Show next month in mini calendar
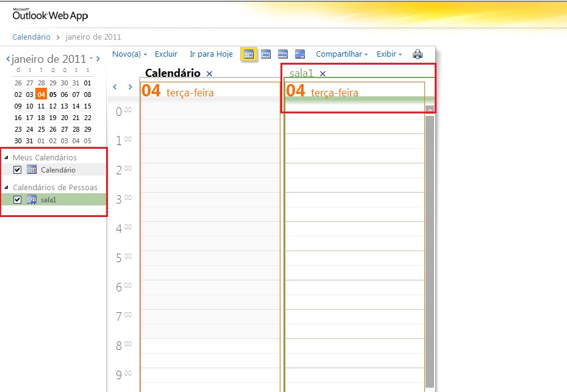The height and width of the screenshot is (392, 567). click(98, 59)
